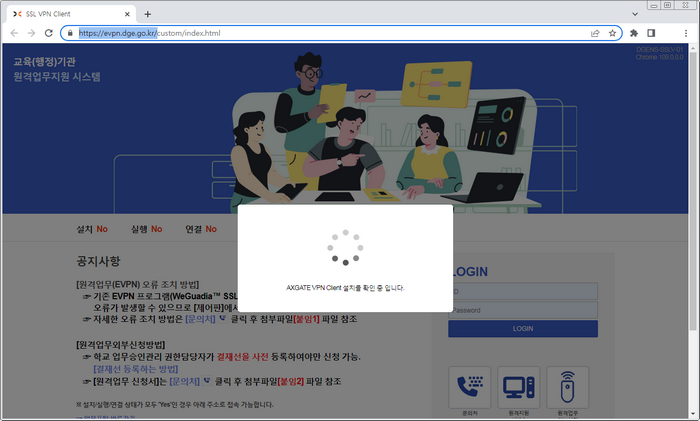Click the [원격업무(EVPN) 오류 조치 방법] heading
Screen dimensions: 700x421
coord(138,285)
